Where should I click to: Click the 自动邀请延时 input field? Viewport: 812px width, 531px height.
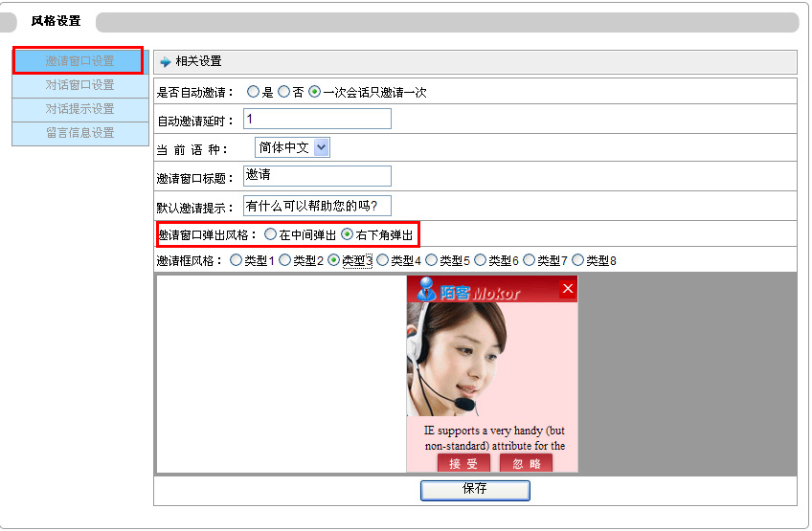click(x=317, y=119)
